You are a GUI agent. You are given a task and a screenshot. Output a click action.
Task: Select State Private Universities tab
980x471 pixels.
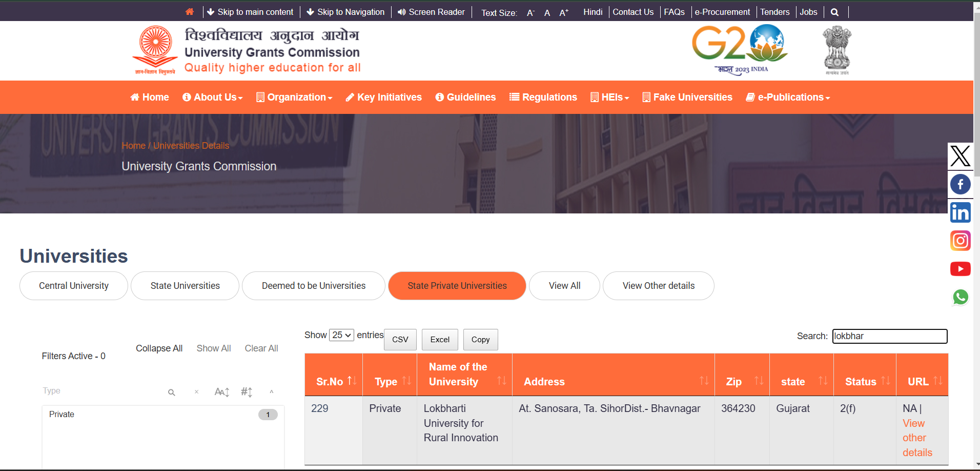(457, 286)
